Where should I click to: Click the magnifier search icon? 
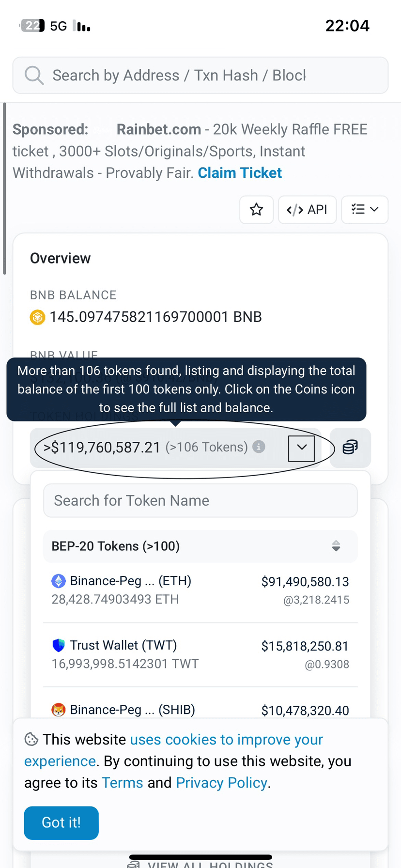click(x=34, y=75)
